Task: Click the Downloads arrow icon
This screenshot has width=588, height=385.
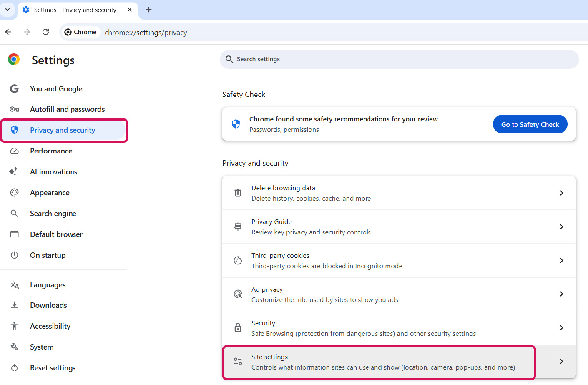Action: 14,305
